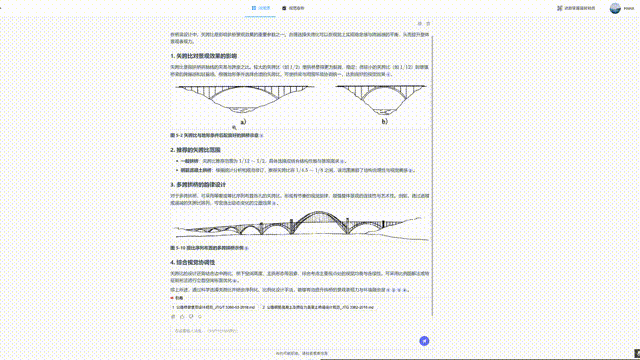Click citation icon after Figure 5-2 caption

pos(262,135)
